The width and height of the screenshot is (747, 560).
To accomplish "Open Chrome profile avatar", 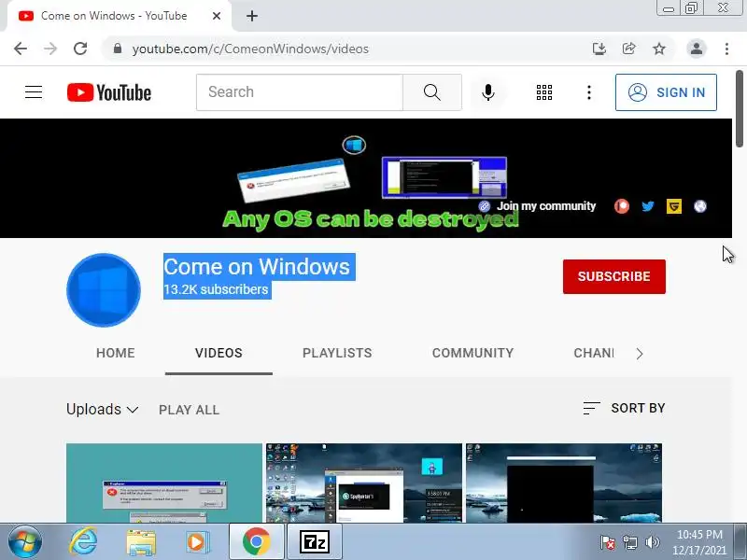I will click(696, 49).
